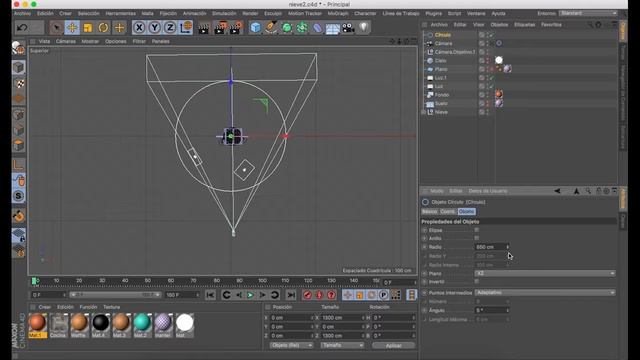Viewport: 640px width, 360px height.
Task: Click the Radio input field
Action: point(490,247)
